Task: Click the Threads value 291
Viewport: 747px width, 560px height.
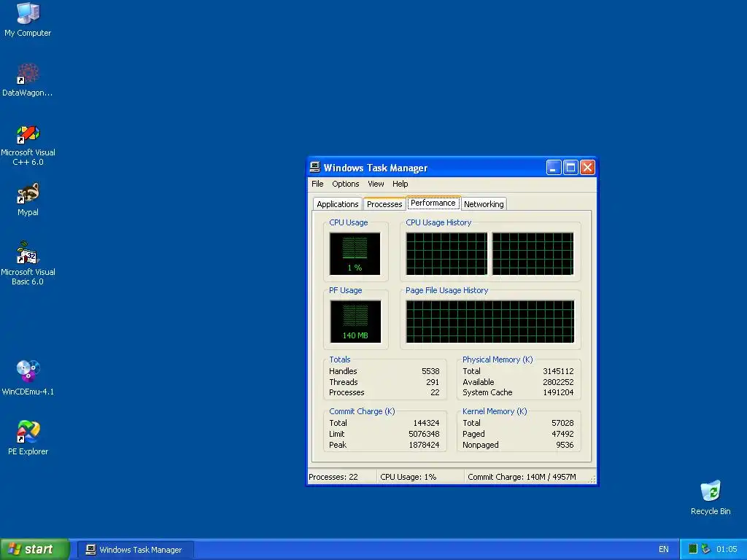Action: tap(433, 382)
